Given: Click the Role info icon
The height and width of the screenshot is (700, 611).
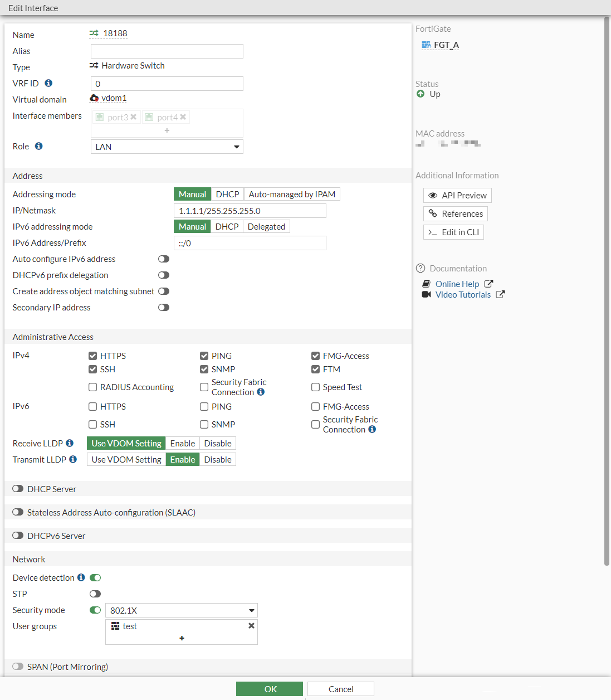Looking at the screenshot, I should [38, 145].
